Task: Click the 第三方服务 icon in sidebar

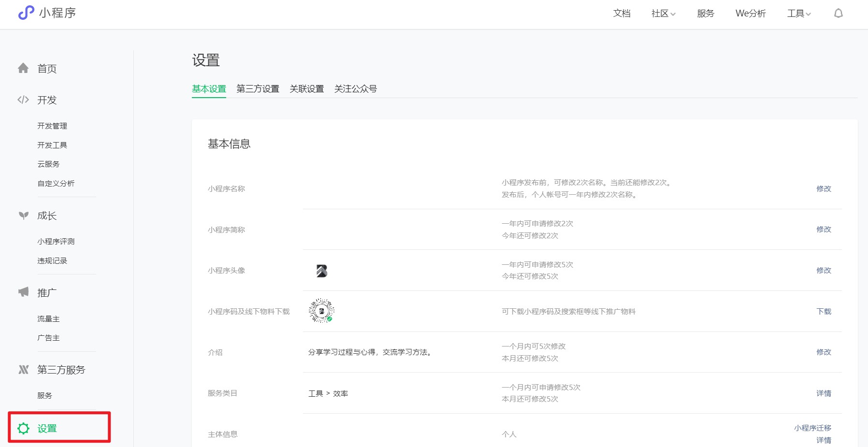Action: tap(23, 370)
